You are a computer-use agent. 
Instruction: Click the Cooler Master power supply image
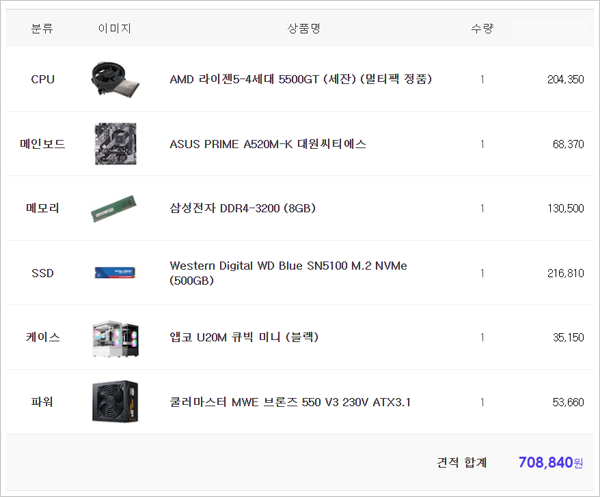click(114, 402)
